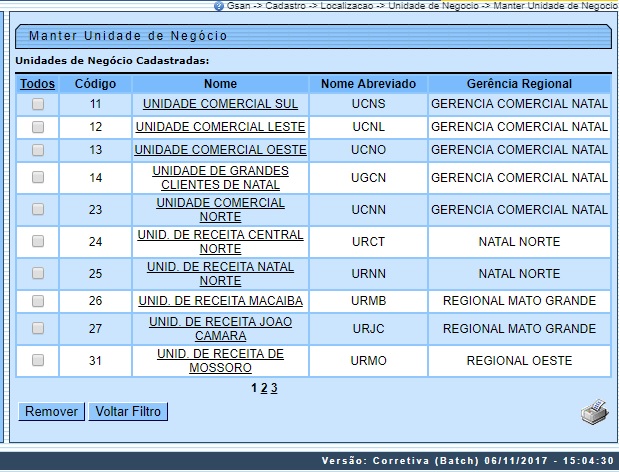Click abbreviated name UCNS cell
The width and height of the screenshot is (619, 472).
(x=368, y=104)
